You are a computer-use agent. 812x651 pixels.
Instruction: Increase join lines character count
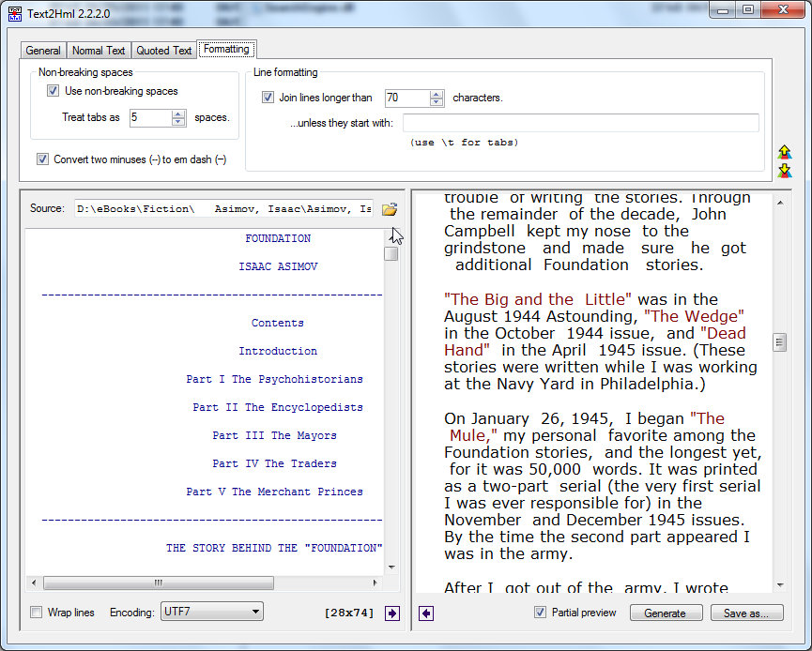tap(437, 94)
